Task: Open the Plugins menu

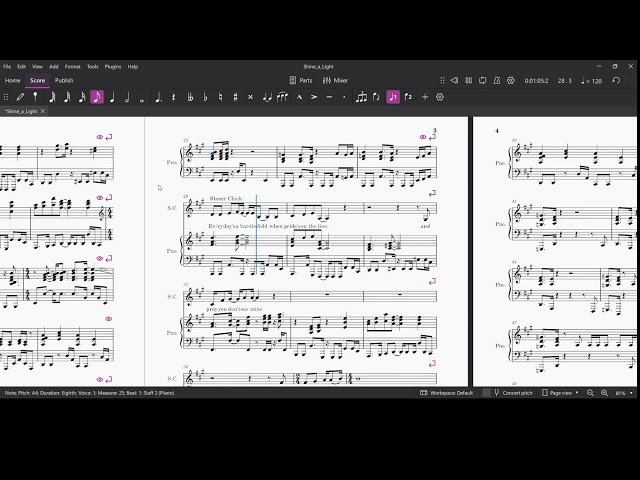Action: (x=113, y=67)
